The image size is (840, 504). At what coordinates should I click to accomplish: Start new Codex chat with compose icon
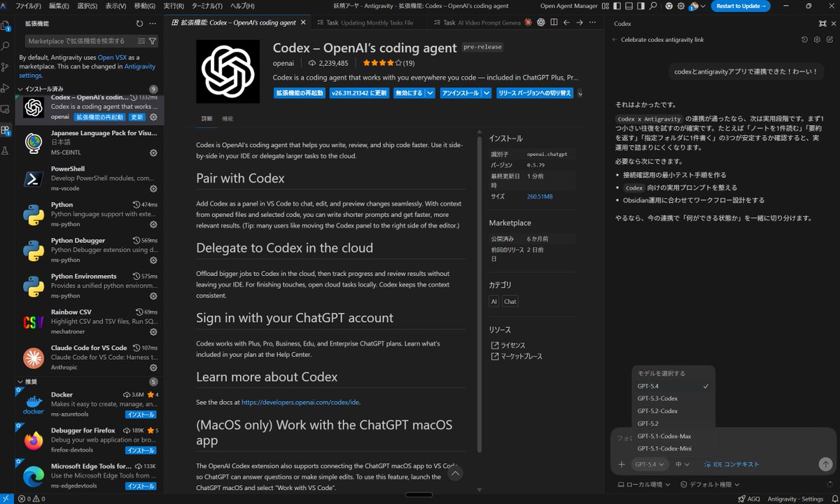point(829,39)
